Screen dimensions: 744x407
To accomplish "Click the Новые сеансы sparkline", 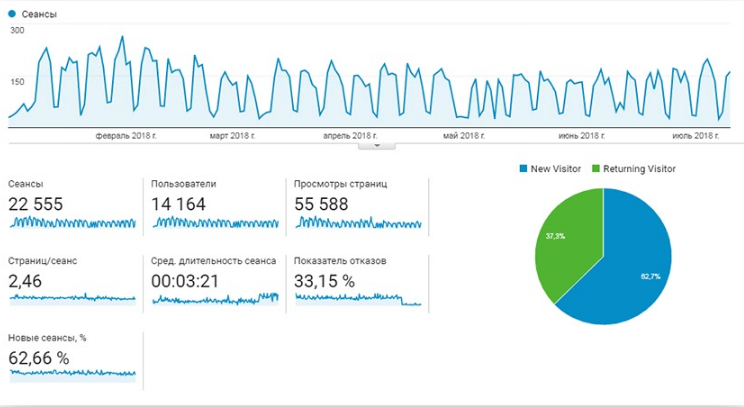I will pos(73,374).
